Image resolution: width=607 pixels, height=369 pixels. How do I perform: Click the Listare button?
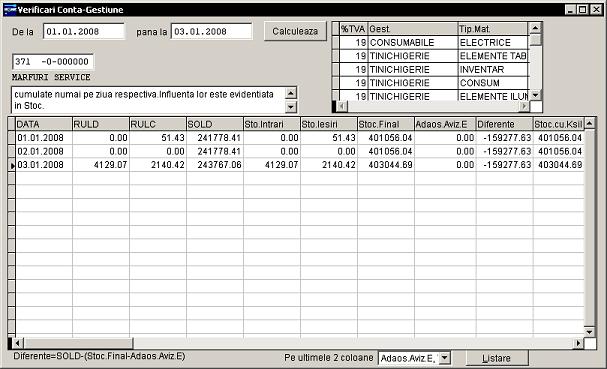coord(497,358)
